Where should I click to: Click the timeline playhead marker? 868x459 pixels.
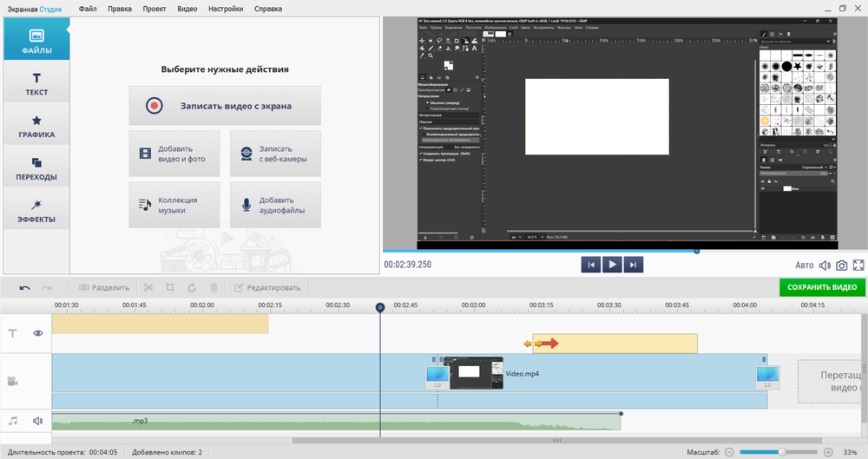(x=380, y=307)
